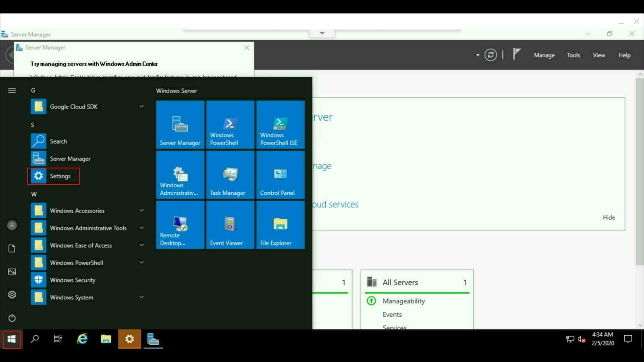Launch the Event Viewer tile
This screenshot has width=644, height=362.
click(230, 225)
